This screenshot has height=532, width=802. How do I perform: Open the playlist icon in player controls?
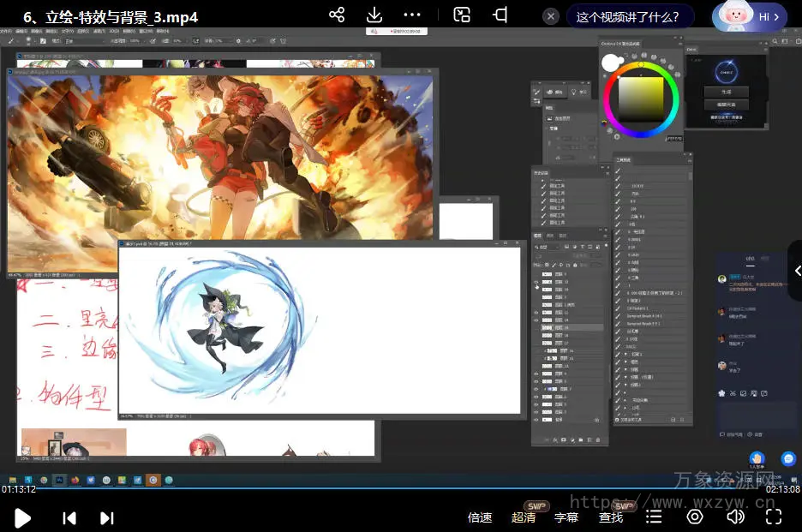654,517
